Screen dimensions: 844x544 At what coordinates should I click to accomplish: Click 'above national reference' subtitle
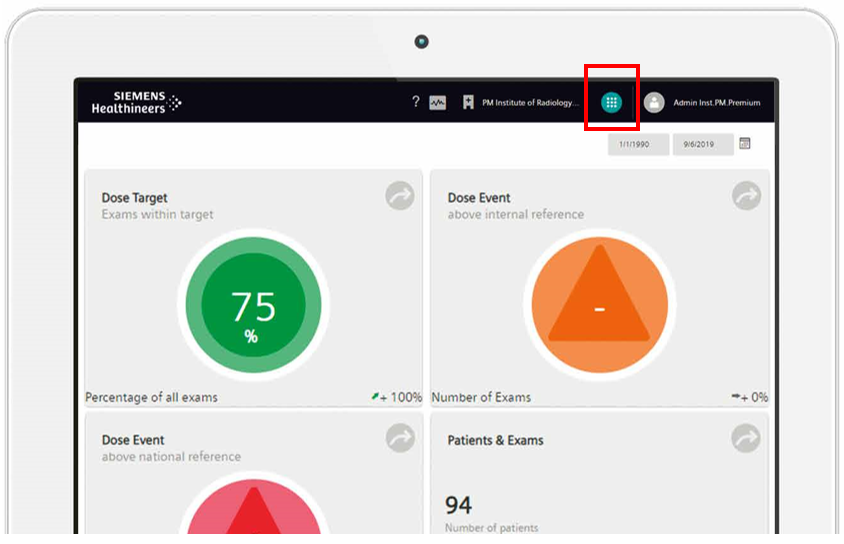click(x=171, y=456)
